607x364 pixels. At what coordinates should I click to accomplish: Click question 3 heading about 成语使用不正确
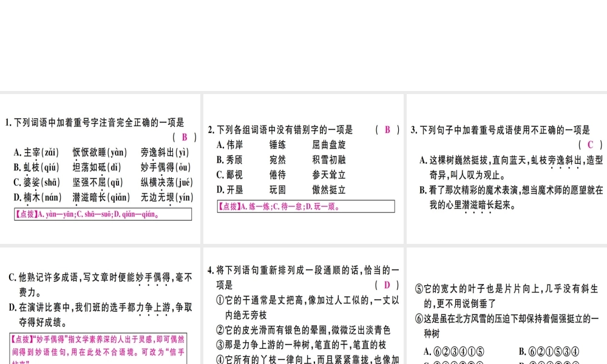[501, 130]
